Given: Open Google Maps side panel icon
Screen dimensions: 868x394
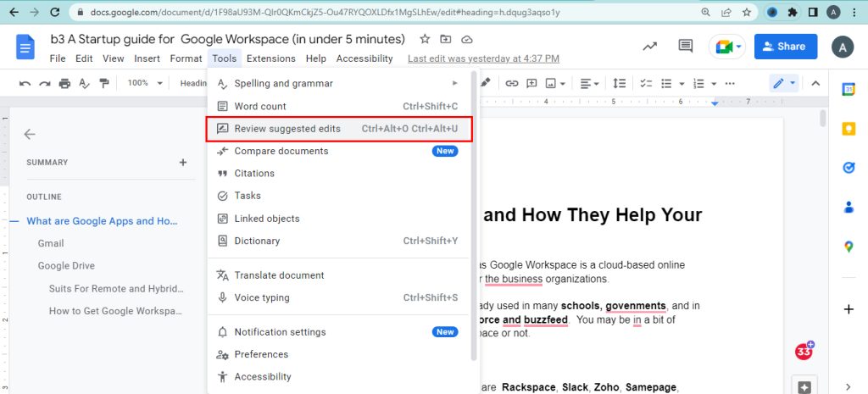Looking at the screenshot, I should [849, 247].
